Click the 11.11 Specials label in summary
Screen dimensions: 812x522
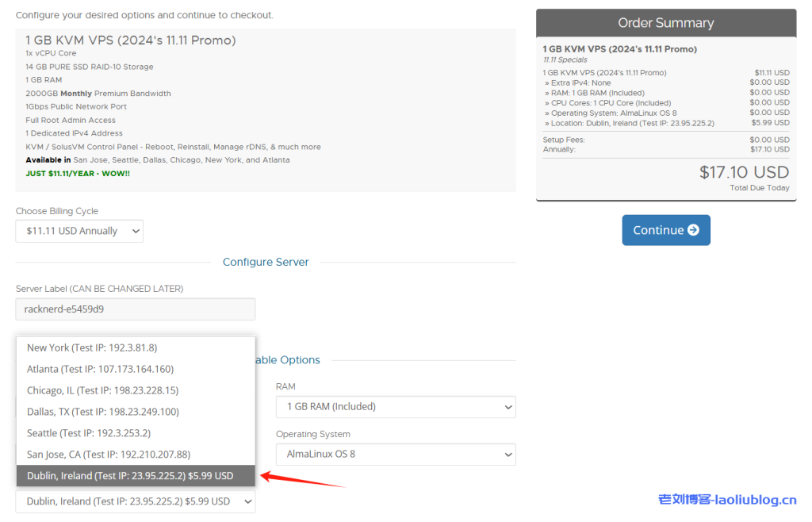(x=565, y=59)
